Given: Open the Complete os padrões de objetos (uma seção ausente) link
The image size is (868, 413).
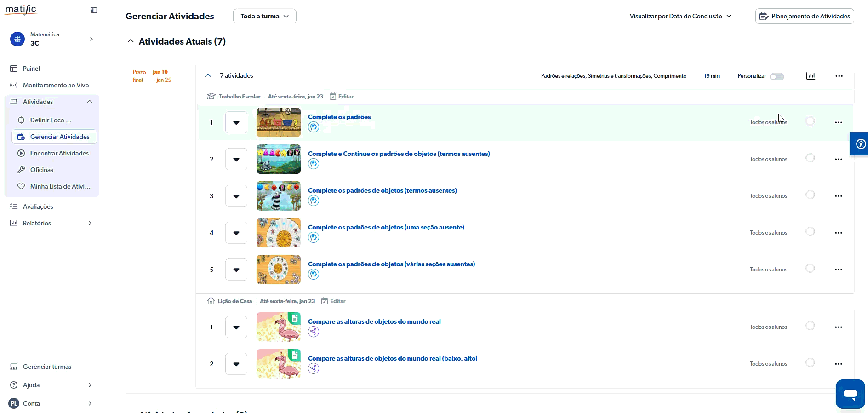Looking at the screenshot, I should pos(386,227).
